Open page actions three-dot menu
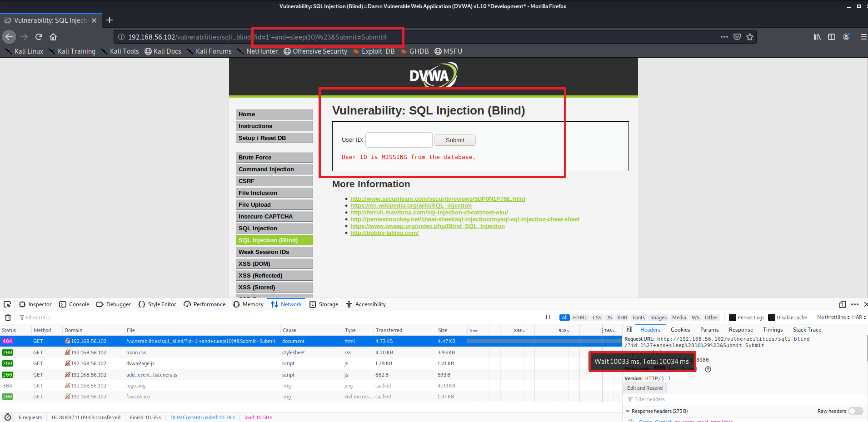This screenshot has height=422, width=868. [724, 37]
